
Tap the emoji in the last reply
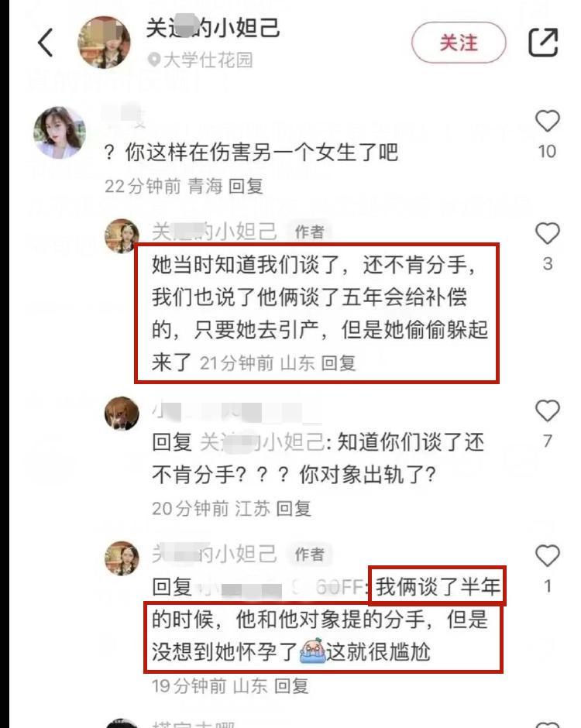(x=312, y=651)
